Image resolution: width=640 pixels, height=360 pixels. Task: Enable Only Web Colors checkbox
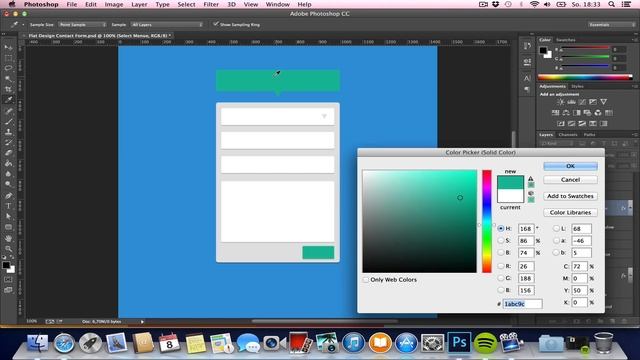click(x=366, y=280)
